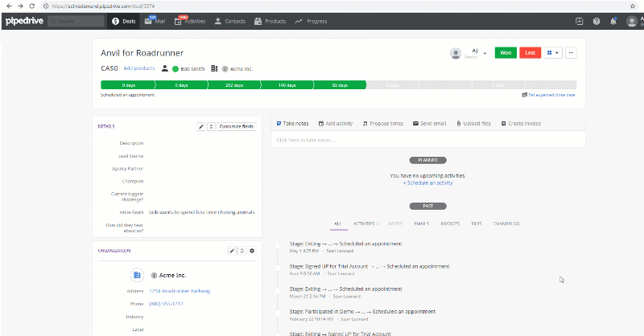Switch to the NOTES history tab

[x=395, y=223]
